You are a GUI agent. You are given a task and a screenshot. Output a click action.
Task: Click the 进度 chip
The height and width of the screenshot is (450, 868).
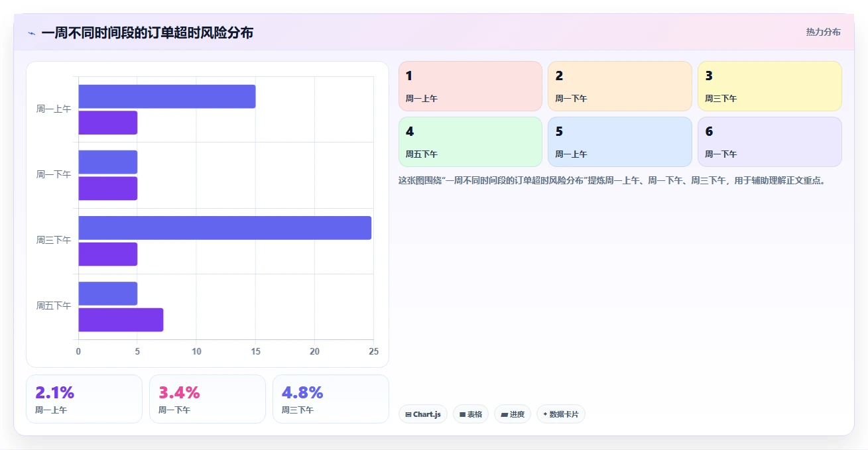click(x=513, y=414)
